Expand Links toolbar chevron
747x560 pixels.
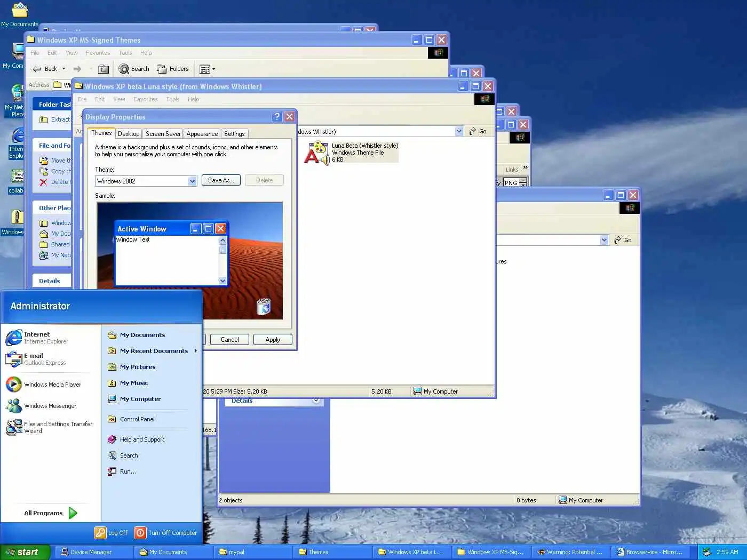tap(526, 167)
